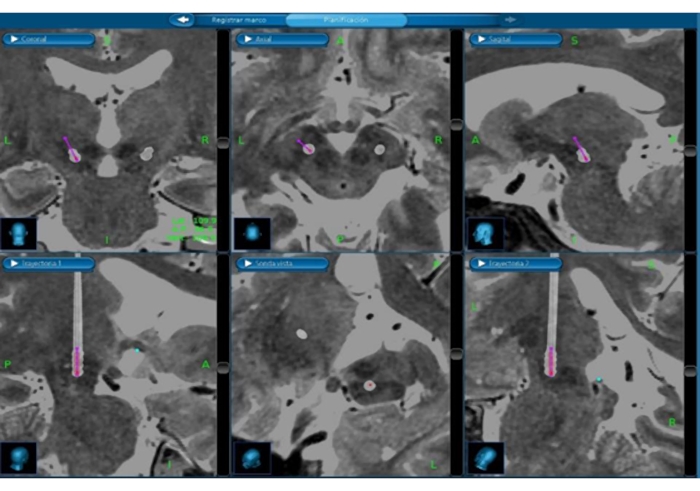Screen dimensions: 700x491
Task: Click the Coronal view slice slider handle
Action: [223, 143]
